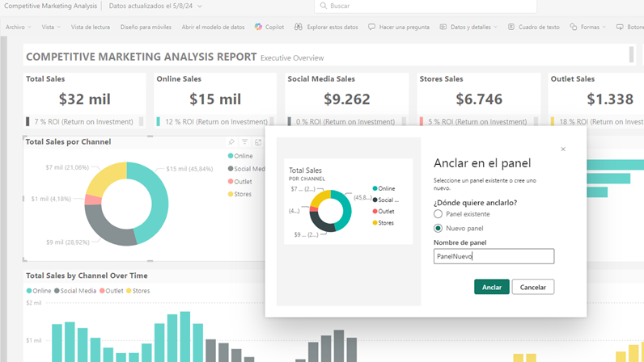Click the search magnifier icon
This screenshot has height=362, width=644.
click(324, 6)
